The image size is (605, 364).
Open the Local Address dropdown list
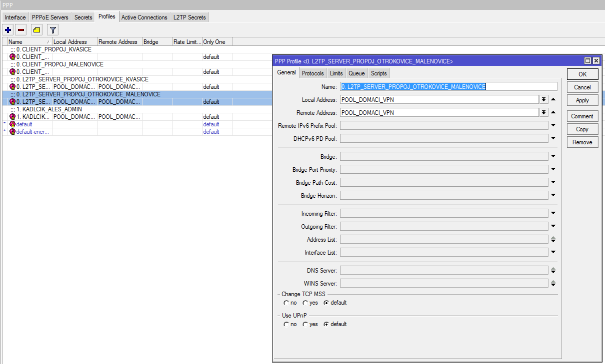[544, 100]
